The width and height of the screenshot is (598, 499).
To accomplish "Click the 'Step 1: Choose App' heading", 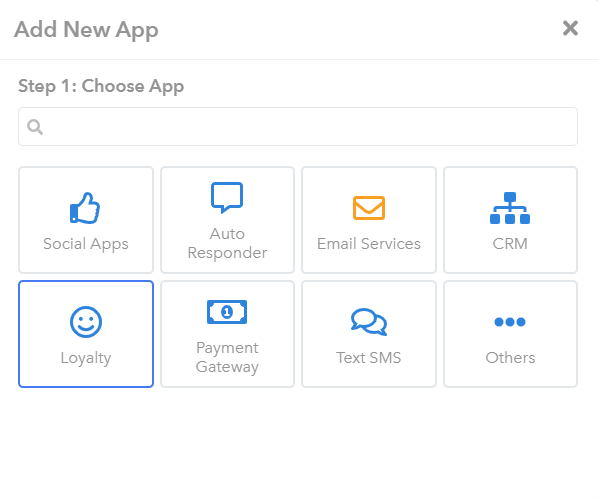I will pos(101,86).
